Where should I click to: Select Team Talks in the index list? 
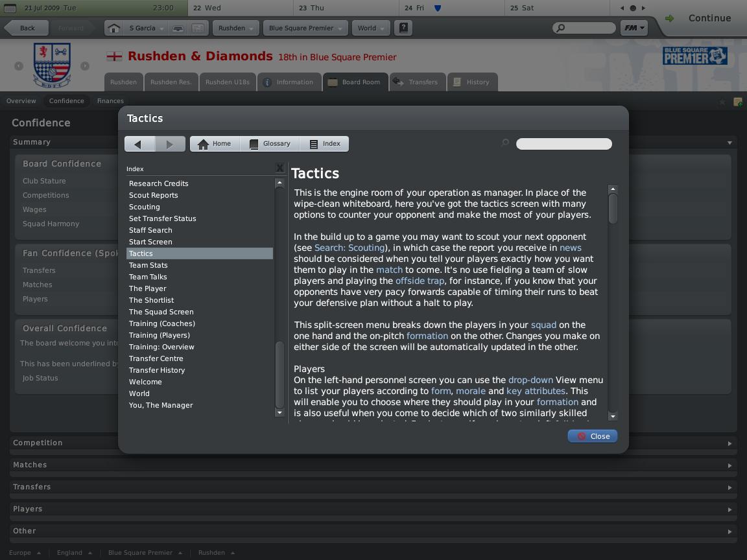148,277
